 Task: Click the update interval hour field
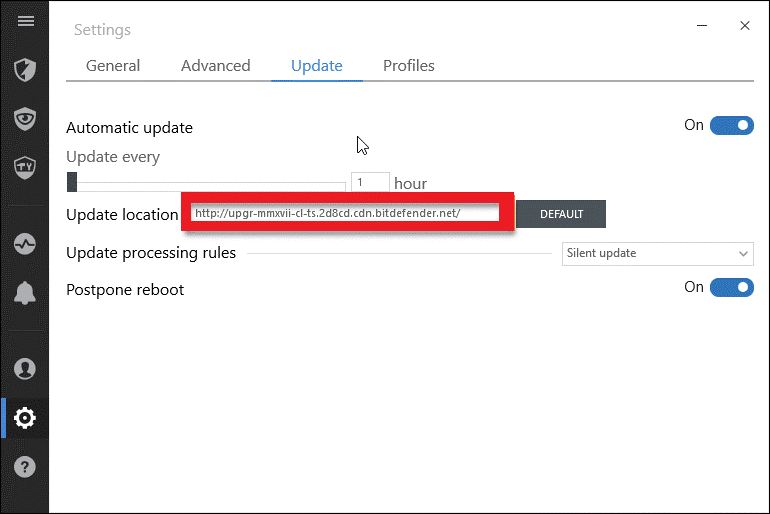point(370,182)
